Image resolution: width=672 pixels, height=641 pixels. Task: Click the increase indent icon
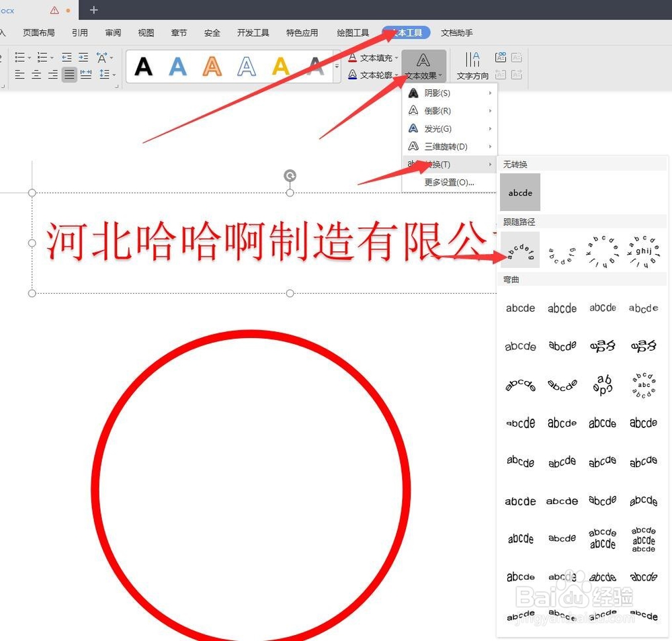click(83, 57)
